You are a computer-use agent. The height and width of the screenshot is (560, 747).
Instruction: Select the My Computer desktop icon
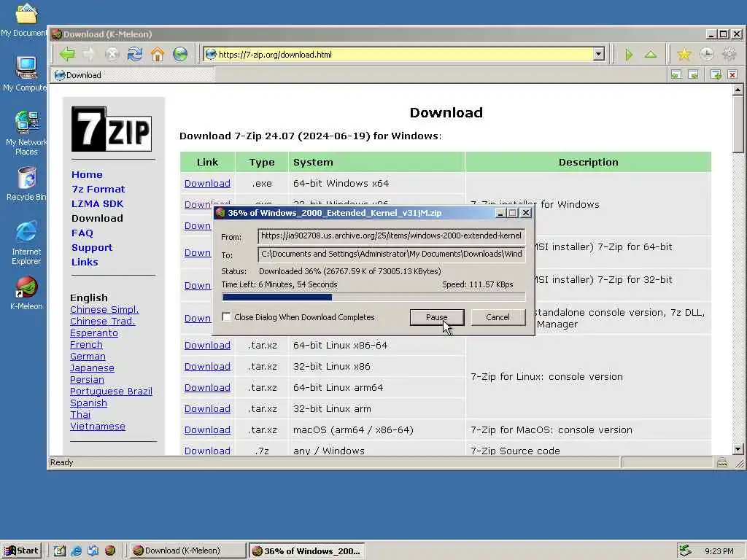25,74
